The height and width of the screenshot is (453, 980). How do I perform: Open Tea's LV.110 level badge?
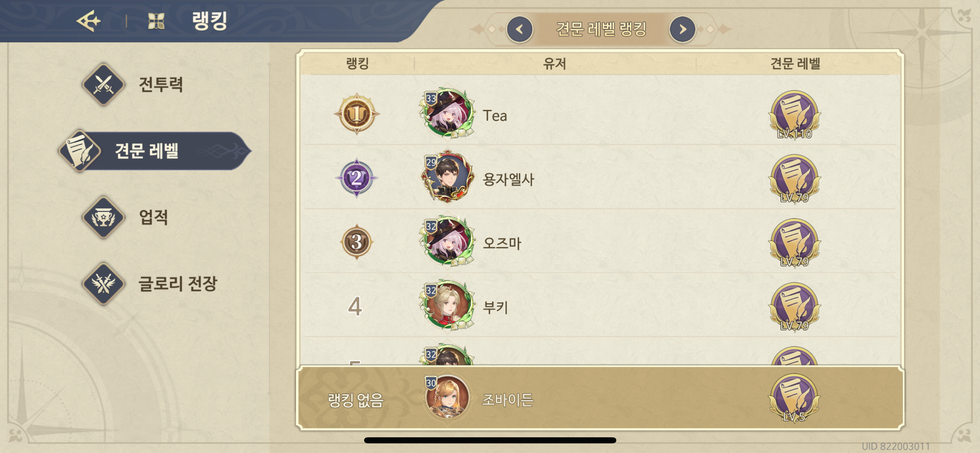(x=795, y=115)
